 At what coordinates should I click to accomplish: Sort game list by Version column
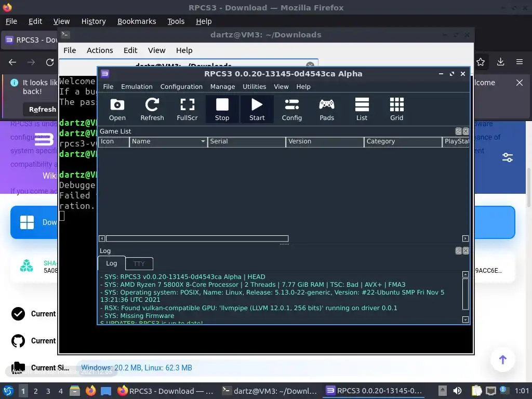point(325,141)
